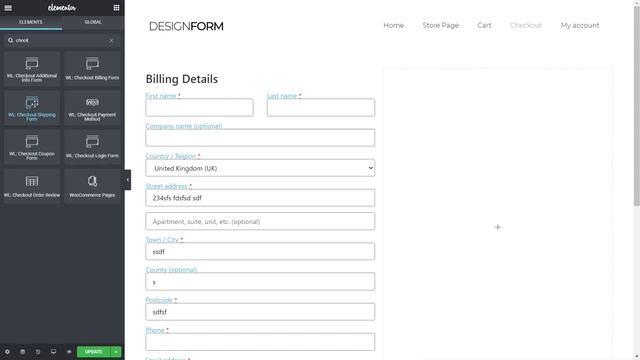Preview changes with the eye icon

click(69, 351)
